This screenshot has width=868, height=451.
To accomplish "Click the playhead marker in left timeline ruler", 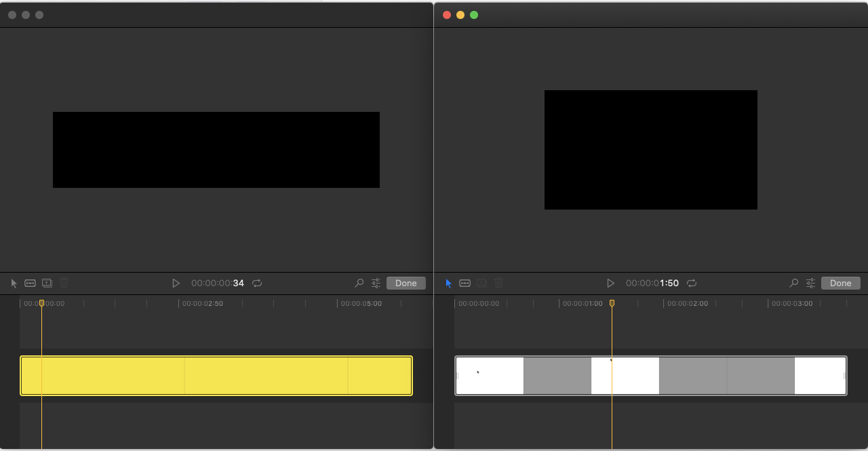I will click(41, 303).
